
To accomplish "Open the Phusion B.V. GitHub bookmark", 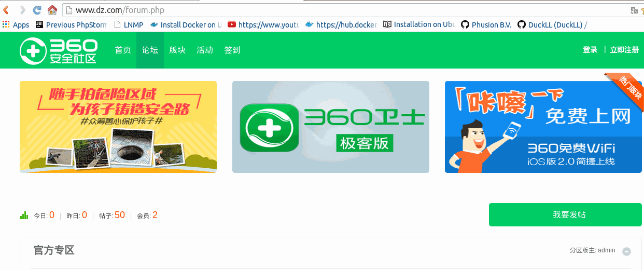I will pos(486,24).
